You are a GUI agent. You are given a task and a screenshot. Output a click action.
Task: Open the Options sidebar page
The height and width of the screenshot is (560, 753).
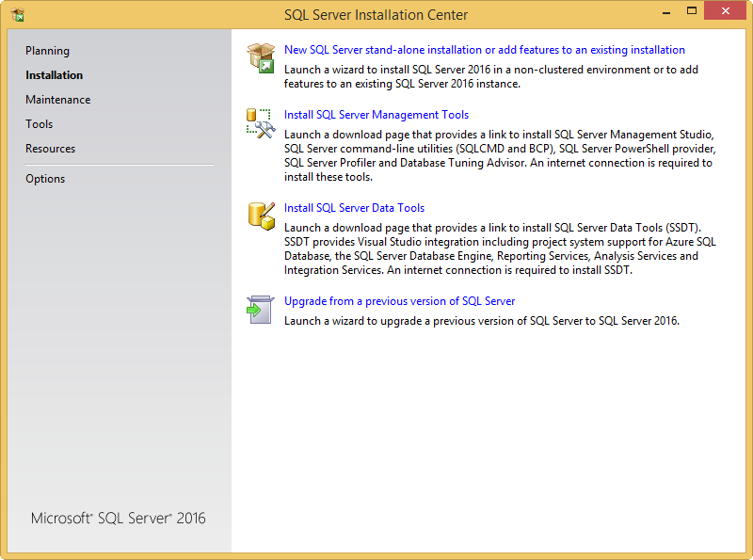45,179
